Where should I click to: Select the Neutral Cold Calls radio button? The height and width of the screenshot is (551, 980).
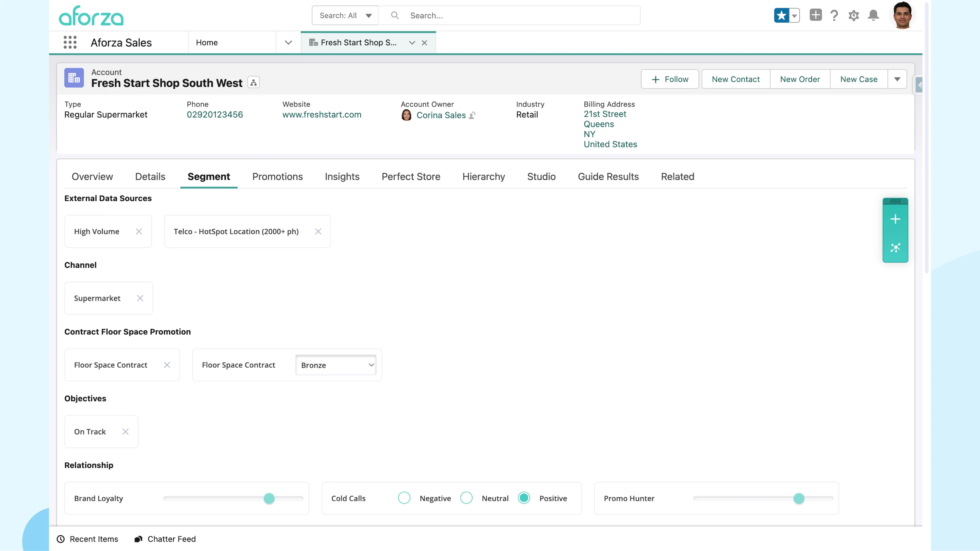coord(466,498)
